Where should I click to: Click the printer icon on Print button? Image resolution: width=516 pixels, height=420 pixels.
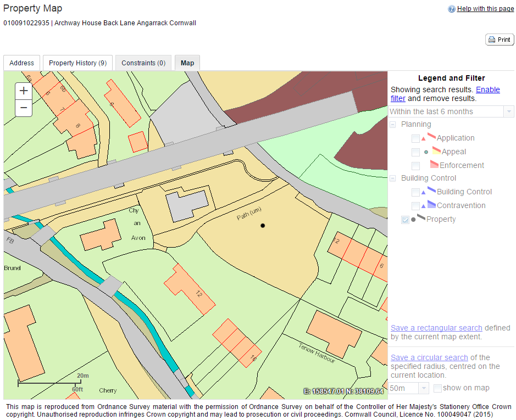[x=492, y=40]
